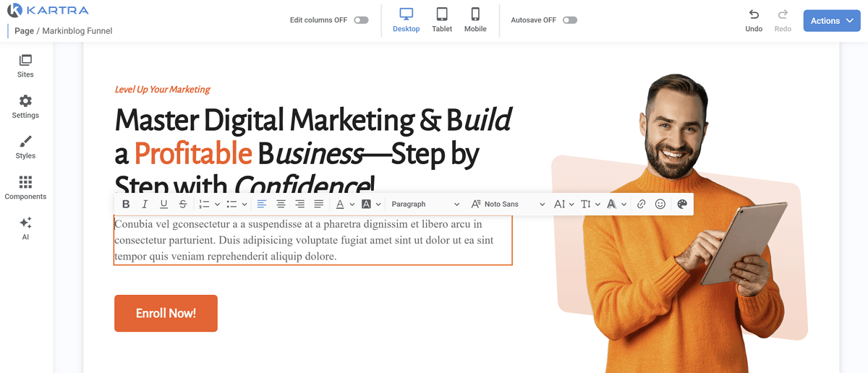Expand font size options arrow
This screenshot has width=868, height=373.
click(x=571, y=205)
